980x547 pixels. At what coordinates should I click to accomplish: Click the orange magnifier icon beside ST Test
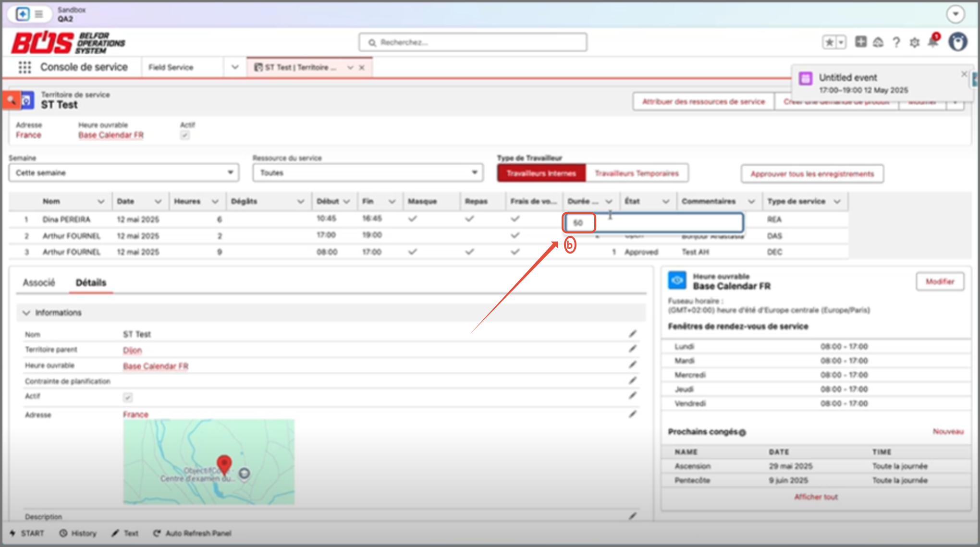point(11,100)
